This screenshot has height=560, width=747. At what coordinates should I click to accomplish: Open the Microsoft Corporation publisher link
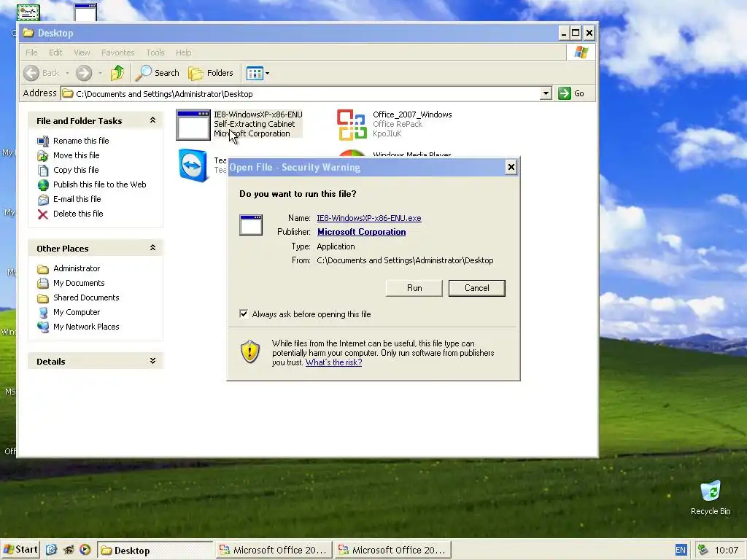click(x=362, y=232)
